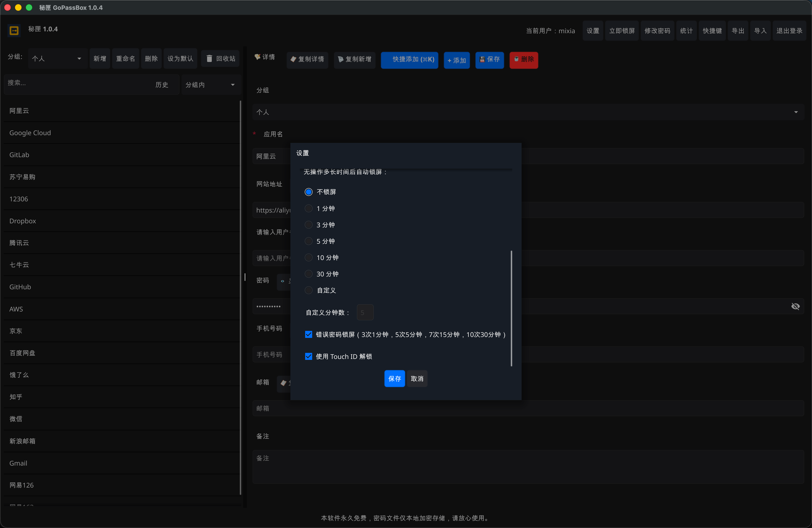Select the 5 分钟 auto-lock radio option
The height and width of the screenshot is (528, 812).
308,241
